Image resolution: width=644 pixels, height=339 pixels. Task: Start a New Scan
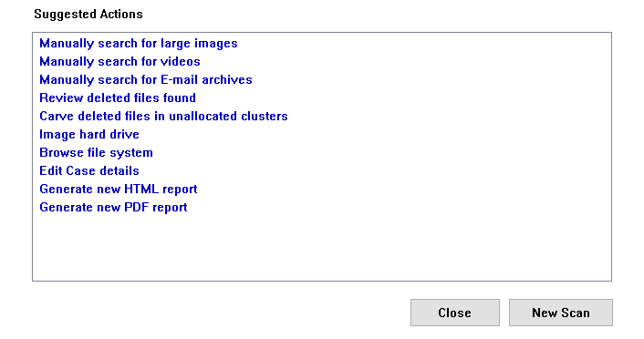561,313
